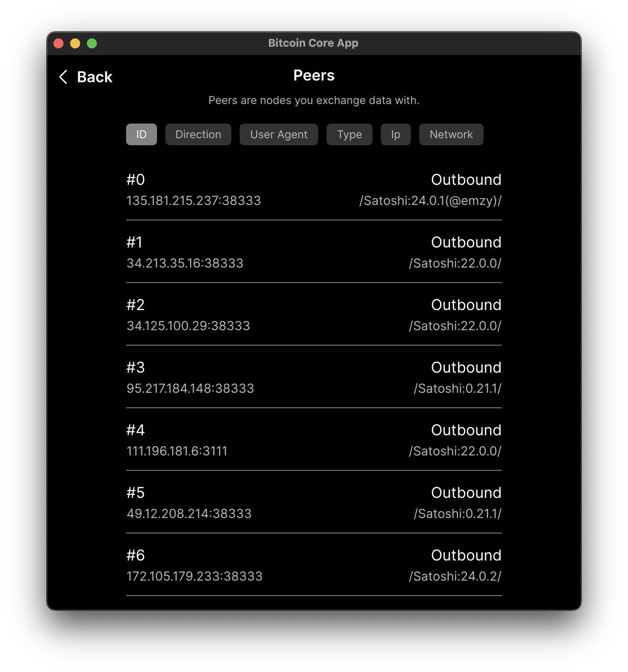Image resolution: width=628 pixels, height=672 pixels.
Task: Click Outbound label of peer #3
Action: 466,368
